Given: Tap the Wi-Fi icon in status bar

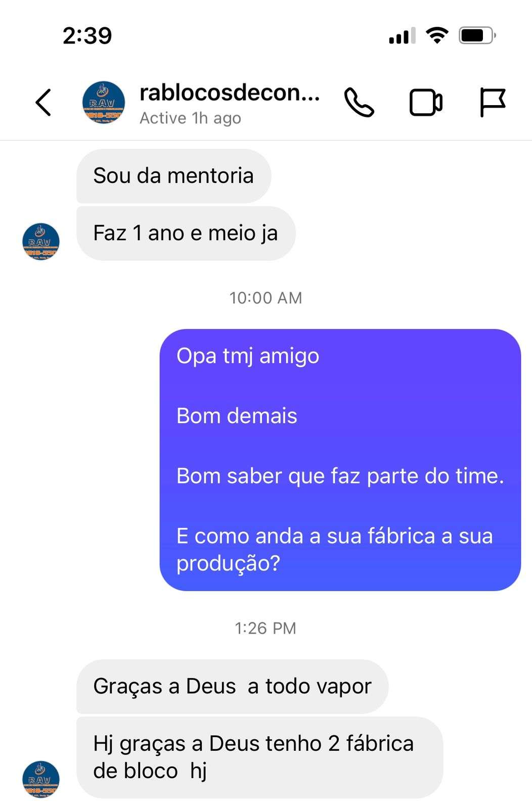Looking at the screenshot, I should pos(437,35).
